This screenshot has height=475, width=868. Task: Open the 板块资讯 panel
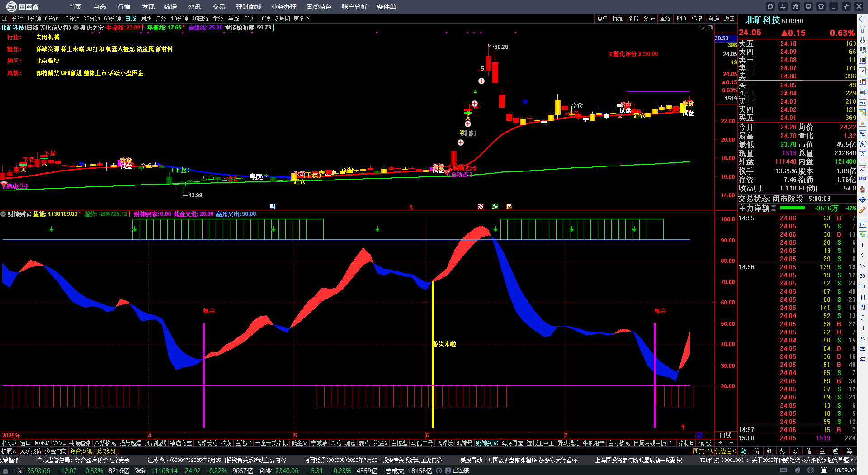point(107,451)
